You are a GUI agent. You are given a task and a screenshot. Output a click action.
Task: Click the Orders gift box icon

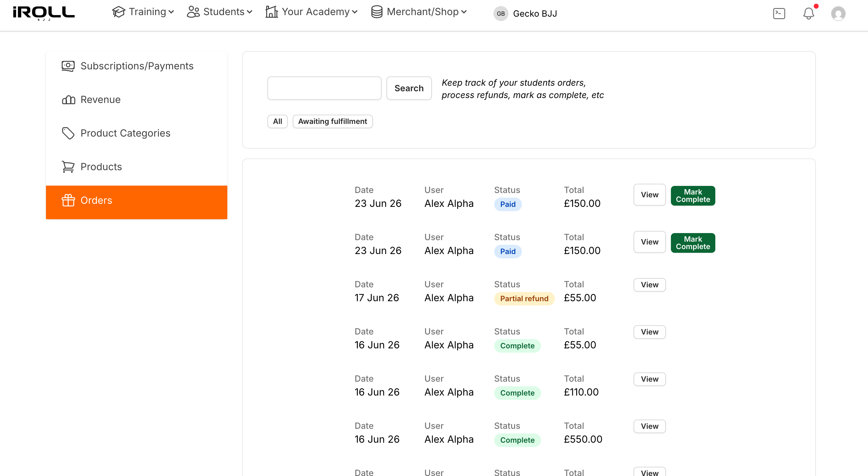pyautogui.click(x=68, y=200)
